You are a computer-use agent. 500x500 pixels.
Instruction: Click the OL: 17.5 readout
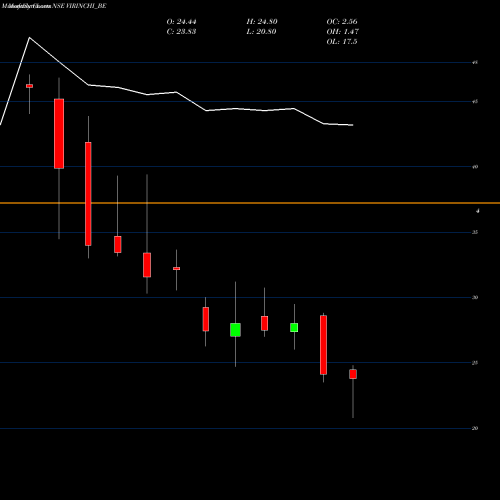(342, 42)
